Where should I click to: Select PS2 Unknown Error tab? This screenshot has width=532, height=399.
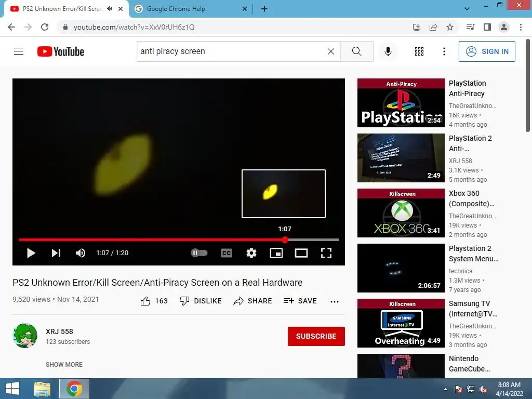click(62, 9)
